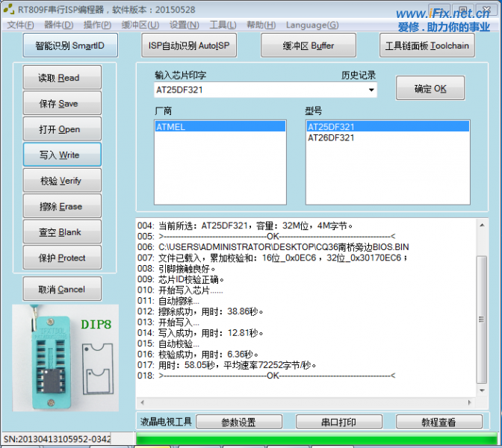Click the Cancel button
The height and width of the screenshot is (448, 502).
62,289
